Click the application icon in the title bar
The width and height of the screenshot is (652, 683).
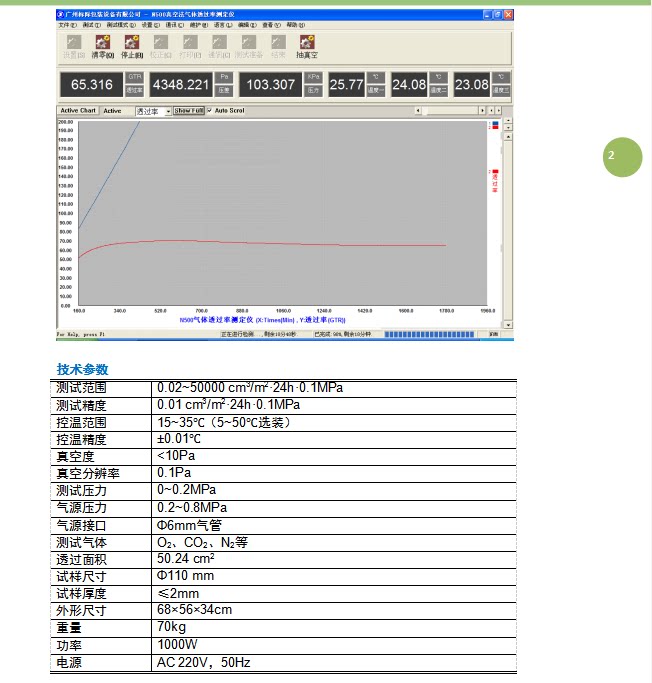point(61,14)
